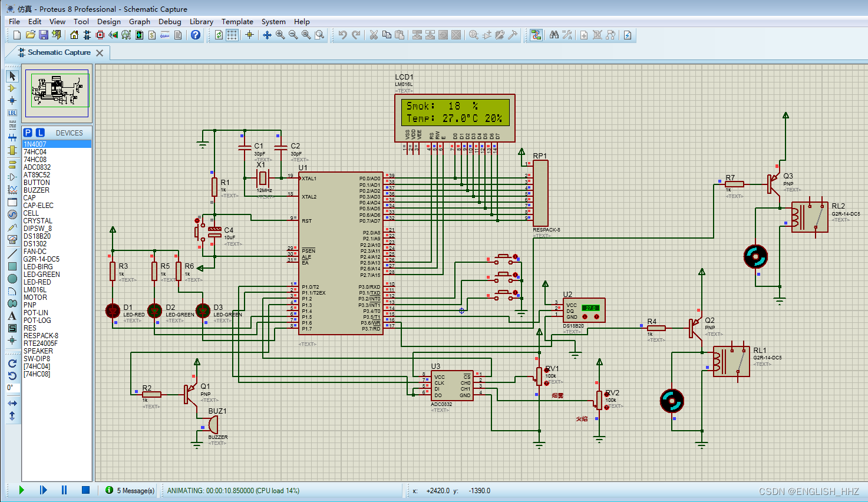Toggle the grid display icon in toolbar

coord(232,35)
